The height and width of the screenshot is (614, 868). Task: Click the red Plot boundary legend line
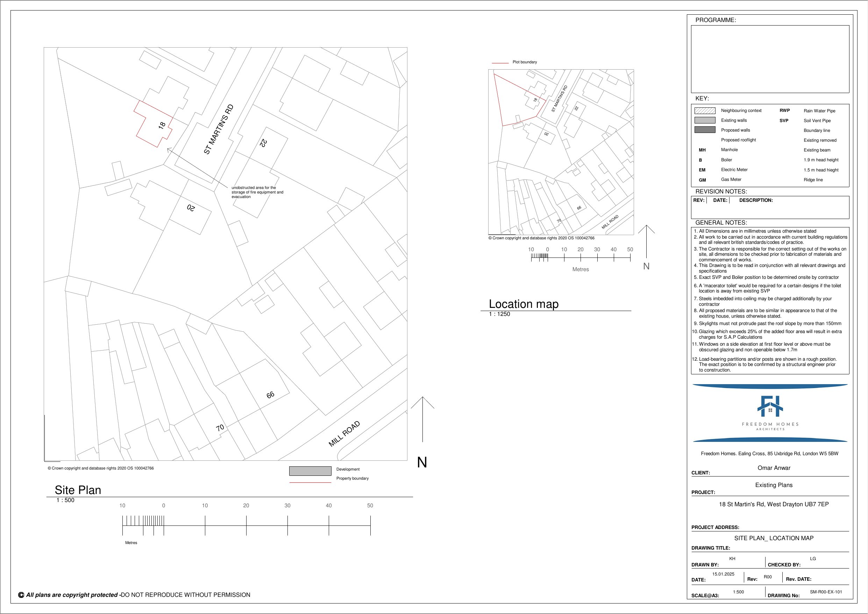click(500, 63)
